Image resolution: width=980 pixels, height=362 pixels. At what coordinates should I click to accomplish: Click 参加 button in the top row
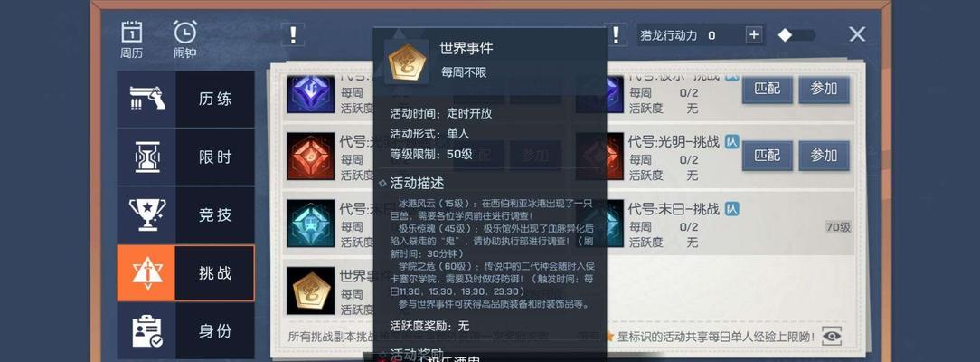pos(824,89)
